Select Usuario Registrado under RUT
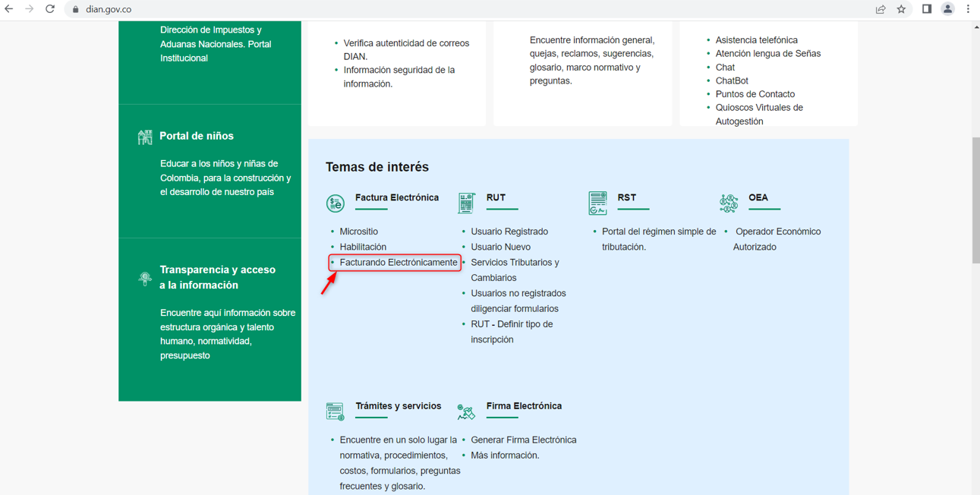Screen dimensions: 980x495 pyautogui.click(x=509, y=232)
